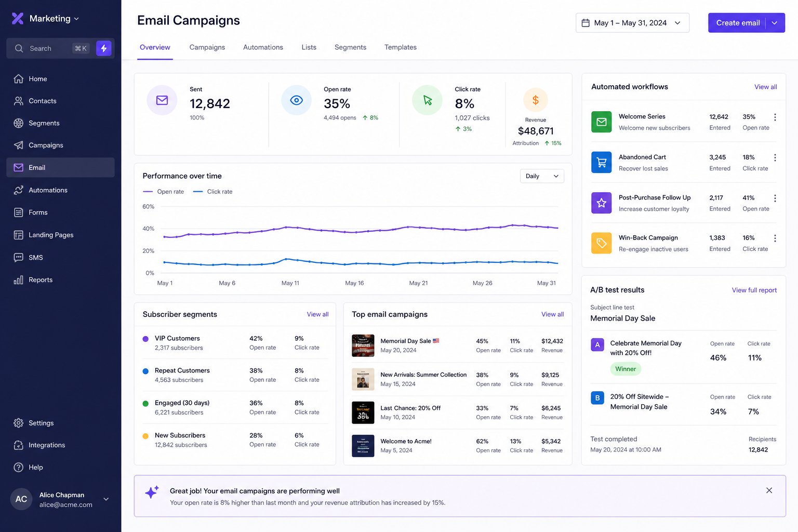
Task: Click the SMS chat bubble icon
Action: pyautogui.click(x=18, y=257)
